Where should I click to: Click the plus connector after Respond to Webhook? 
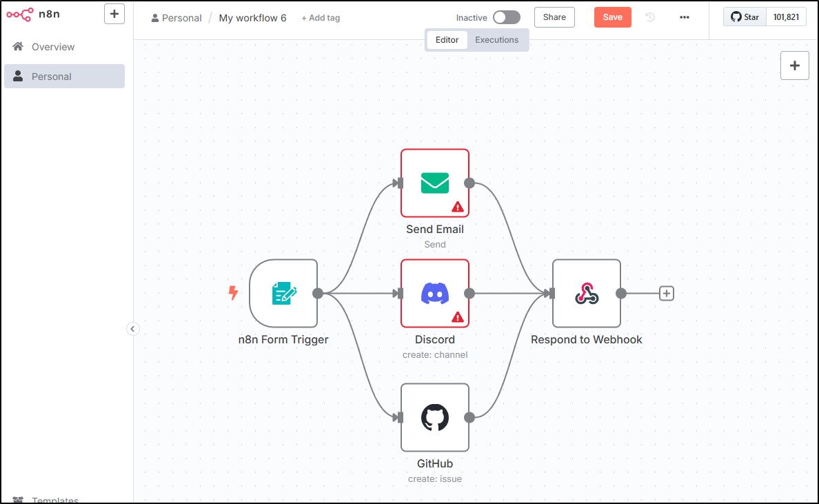click(667, 294)
